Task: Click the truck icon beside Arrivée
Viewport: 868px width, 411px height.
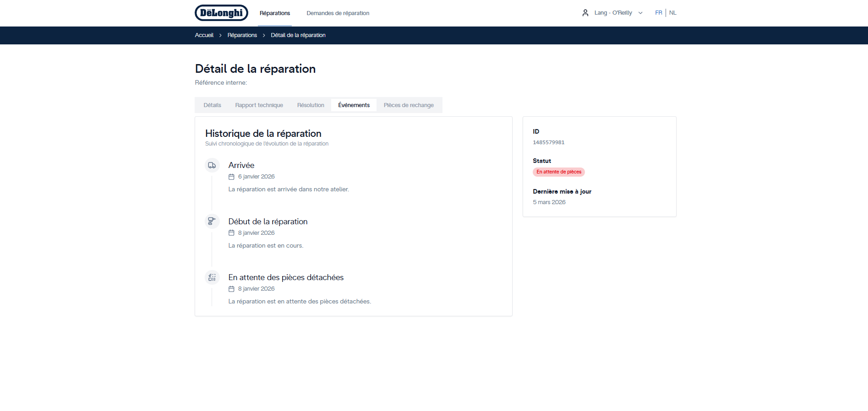Action: pos(212,165)
